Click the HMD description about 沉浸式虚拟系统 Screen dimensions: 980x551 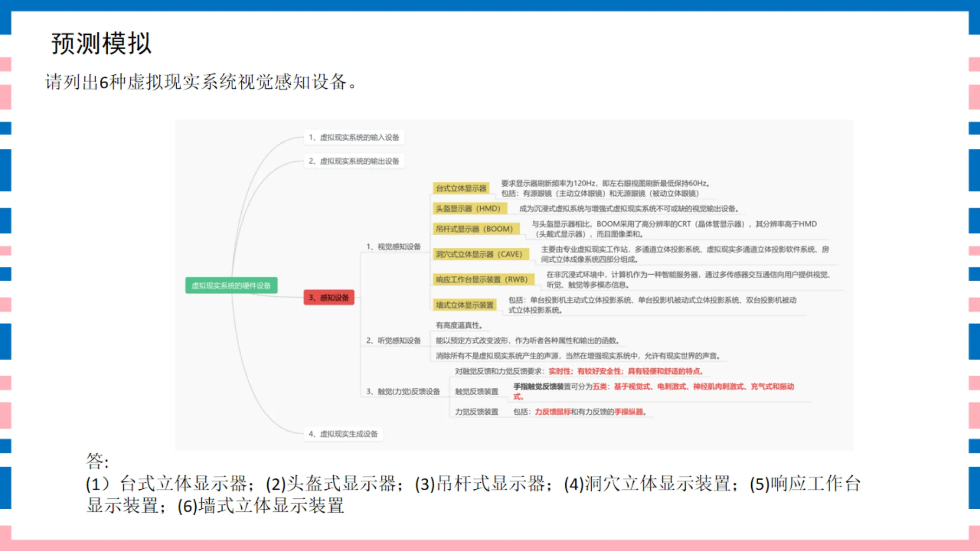pyautogui.click(x=629, y=209)
